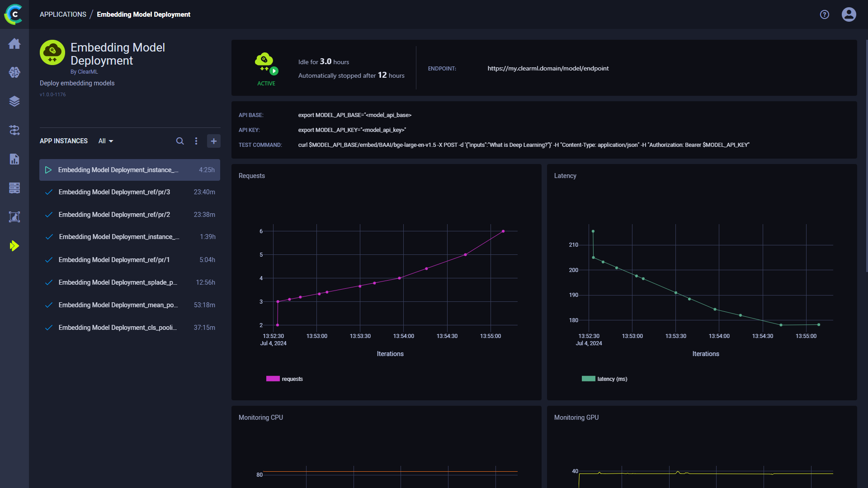Screen dimensions: 868x488
Task: Click the Applications arrow icon in sidebar
Action: (14, 246)
